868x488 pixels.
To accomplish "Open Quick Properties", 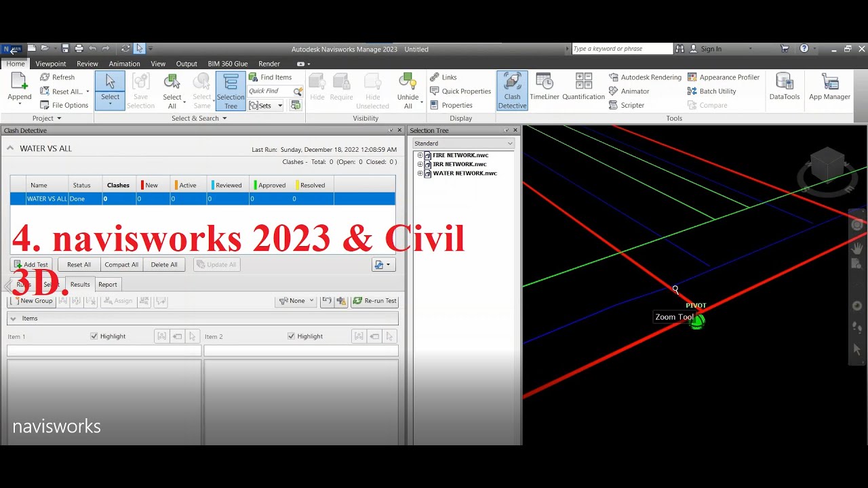I will tap(460, 91).
